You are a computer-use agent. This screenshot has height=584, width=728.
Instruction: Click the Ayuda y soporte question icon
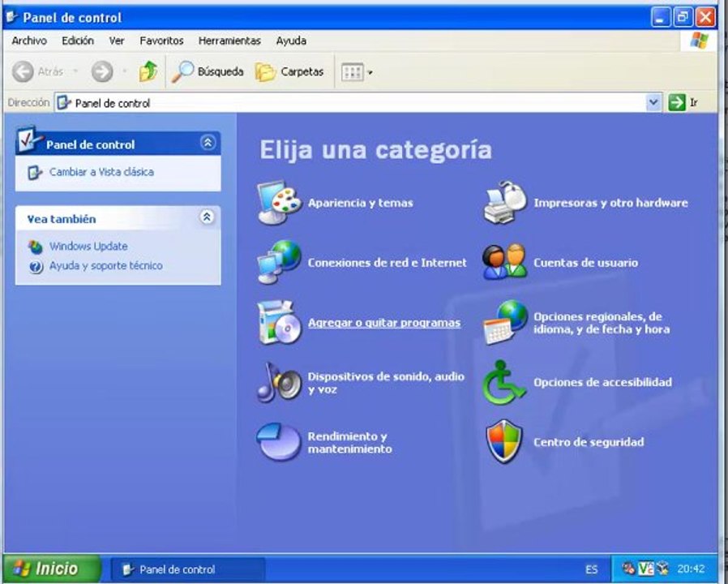[x=36, y=267]
